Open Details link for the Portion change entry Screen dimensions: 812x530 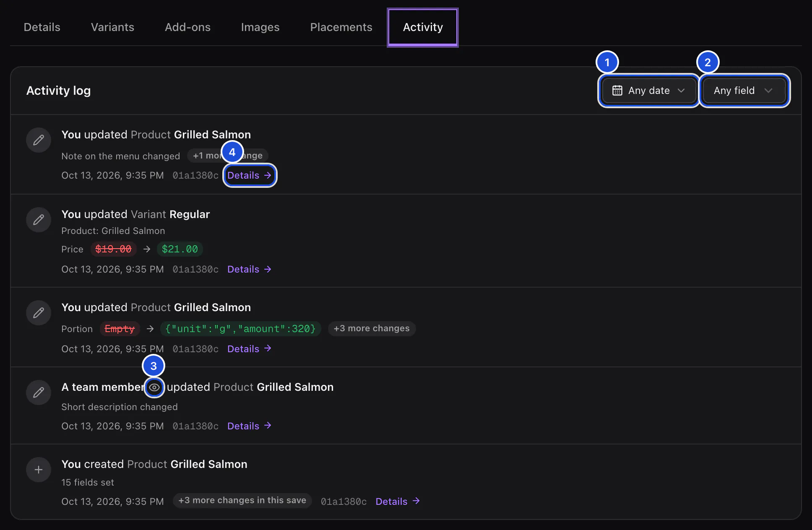coord(249,349)
